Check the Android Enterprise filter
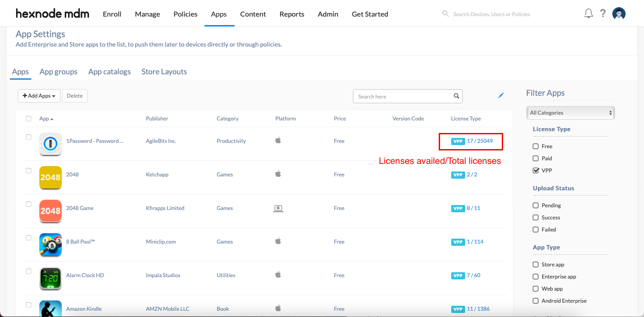 pyautogui.click(x=536, y=301)
